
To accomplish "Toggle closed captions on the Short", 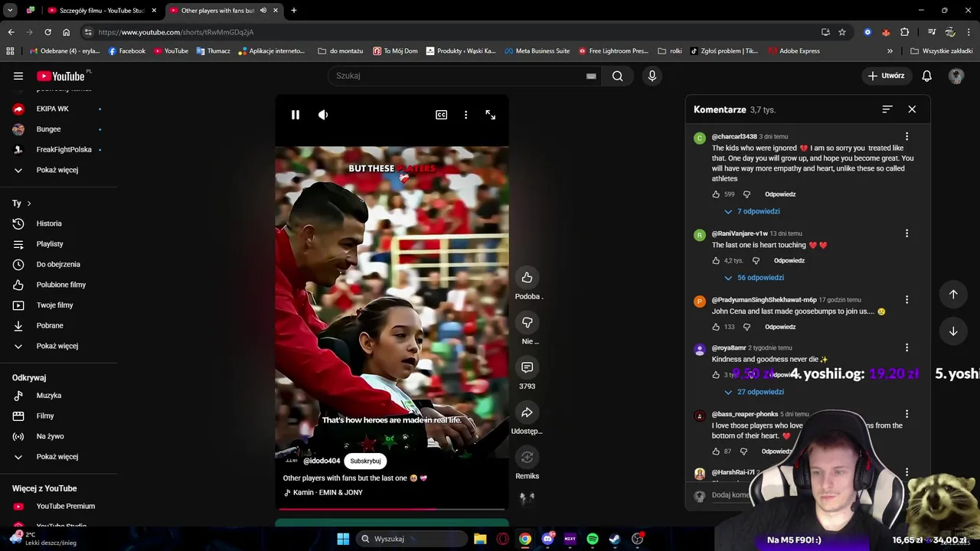I will click(x=442, y=115).
